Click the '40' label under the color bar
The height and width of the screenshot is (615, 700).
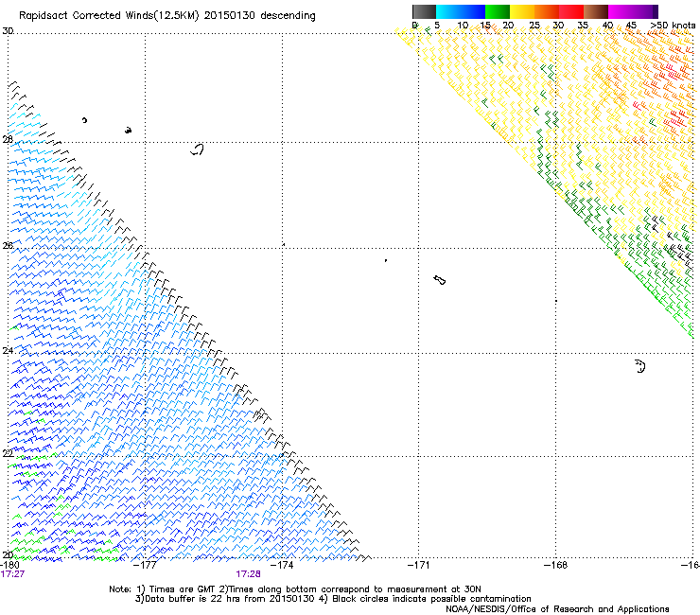607,26
